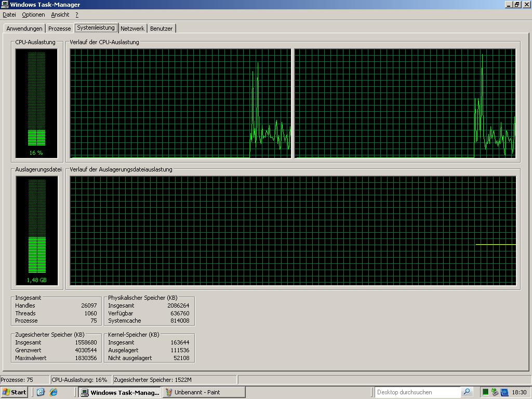
Task: Focus the Desktop durchsuchen search field
Action: click(x=417, y=392)
